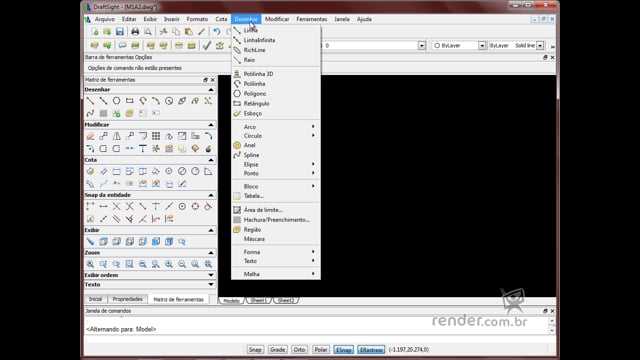
Task: Choose Tabela... from the menu
Action: (x=276, y=196)
